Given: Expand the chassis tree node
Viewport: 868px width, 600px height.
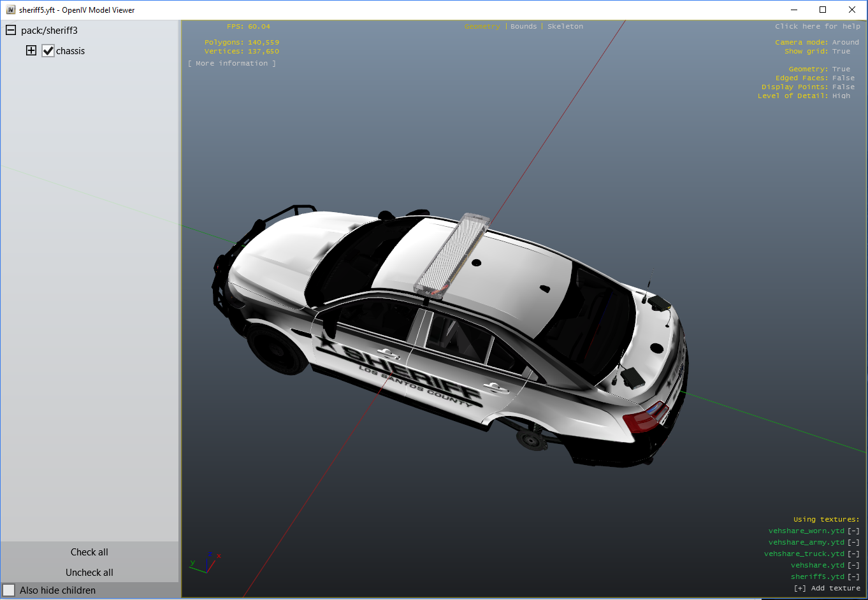Looking at the screenshot, I should click(31, 51).
